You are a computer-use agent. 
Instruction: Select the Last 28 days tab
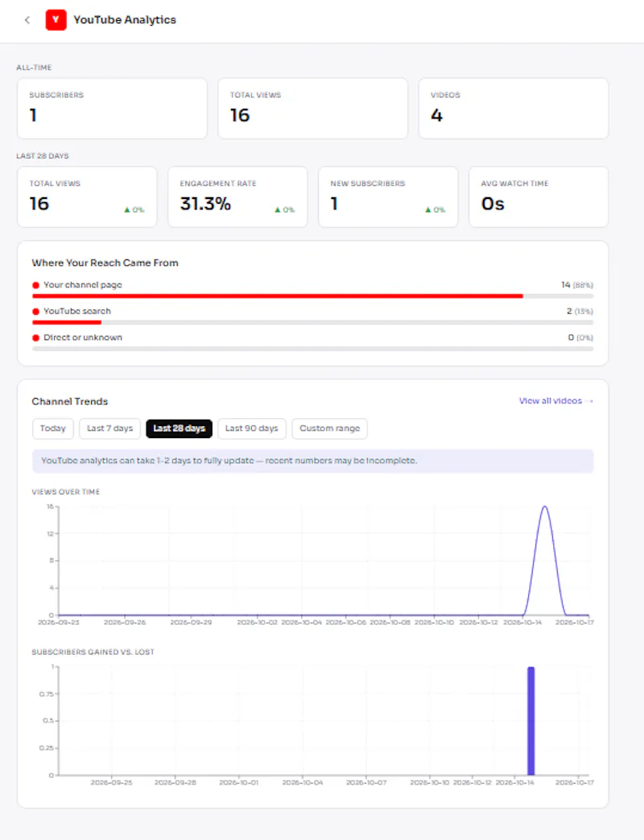click(x=179, y=428)
